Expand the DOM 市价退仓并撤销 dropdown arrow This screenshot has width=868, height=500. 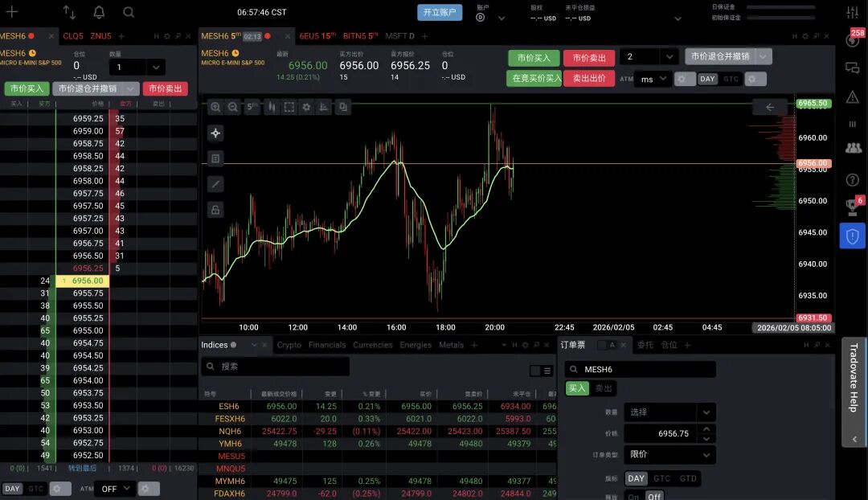click(x=130, y=88)
